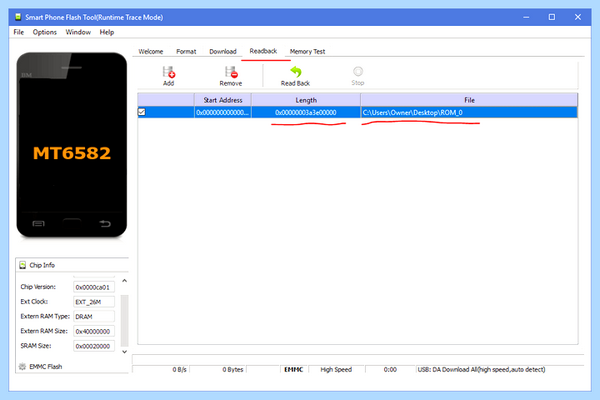The image size is (600, 400).
Task: Click the Chip Info vertical scrollbar thumb
Action: 124,321
